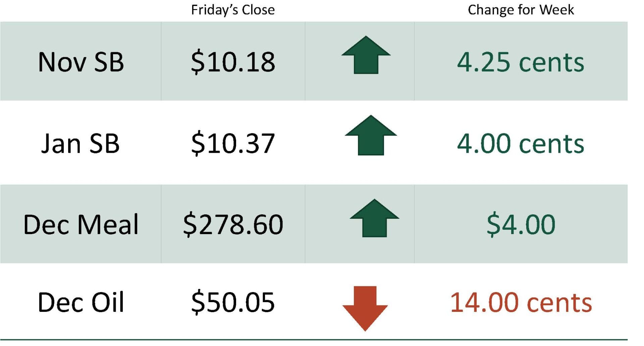This screenshot has height=346, width=644.
Task: Click the green up arrow for Jan SB
Action: point(371,136)
